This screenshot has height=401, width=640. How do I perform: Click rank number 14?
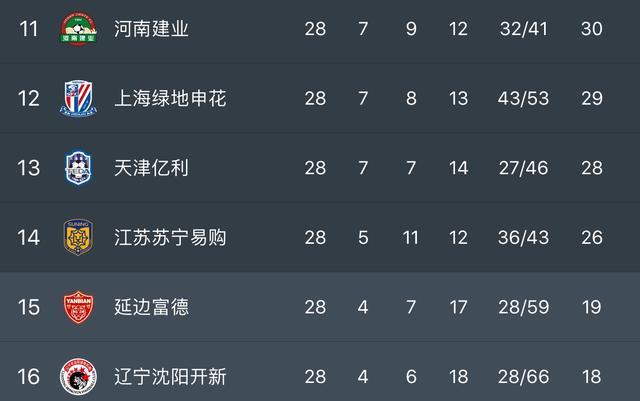[28, 237]
